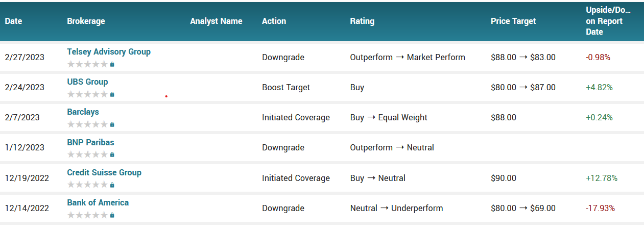
Task: Select the 2/7/2023 date cell
Action: click(x=22, y=117)
